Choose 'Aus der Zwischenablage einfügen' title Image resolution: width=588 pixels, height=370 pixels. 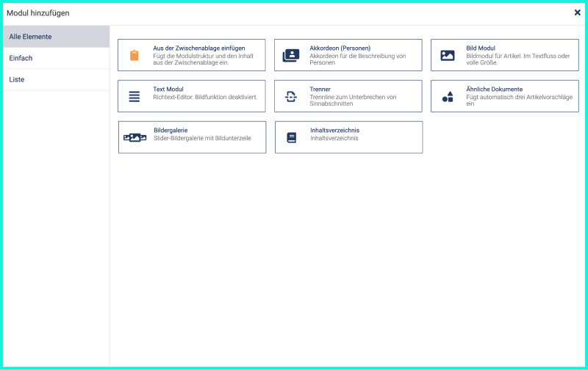(198, 48)
